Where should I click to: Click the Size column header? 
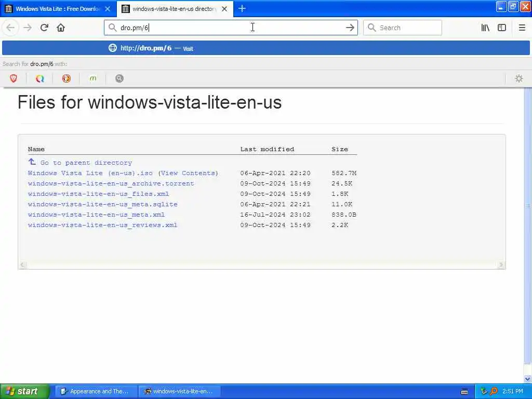tap(340, 149)
